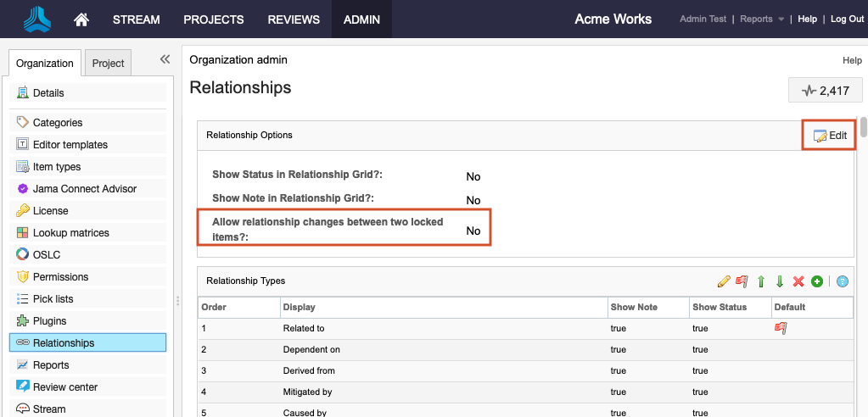868x417 pixels.
Task: Delete relationship type with red X icon
Action: pyautogui.click(x=798, y=281)
